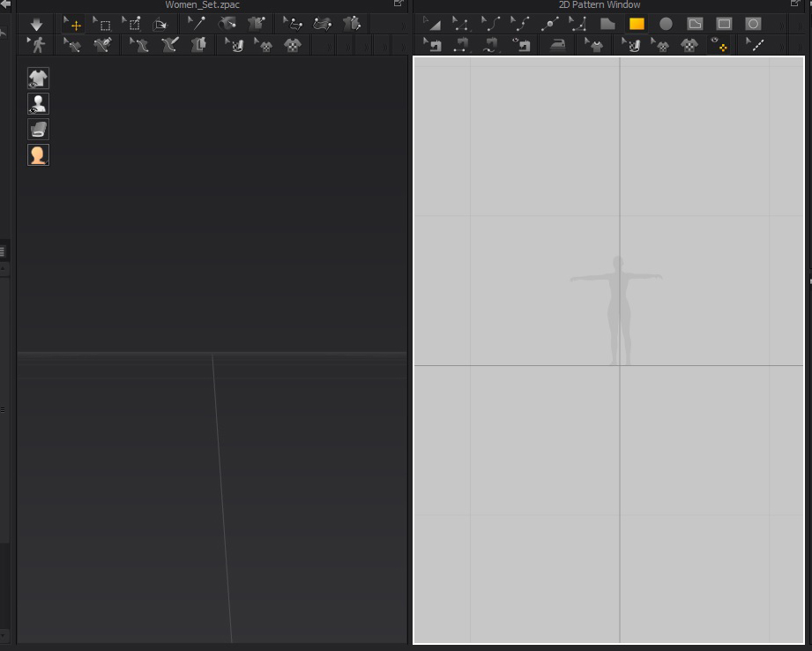Screen dimensions: 812x651
Task: Click Transform Graphic shirt icon in 3D toolbar
Action: (264, 46)
